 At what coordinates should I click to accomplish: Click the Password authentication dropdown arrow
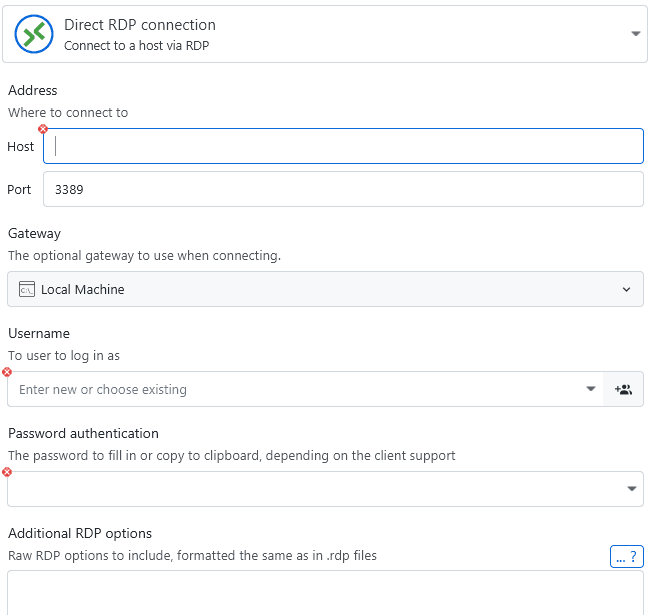point(632,489)
